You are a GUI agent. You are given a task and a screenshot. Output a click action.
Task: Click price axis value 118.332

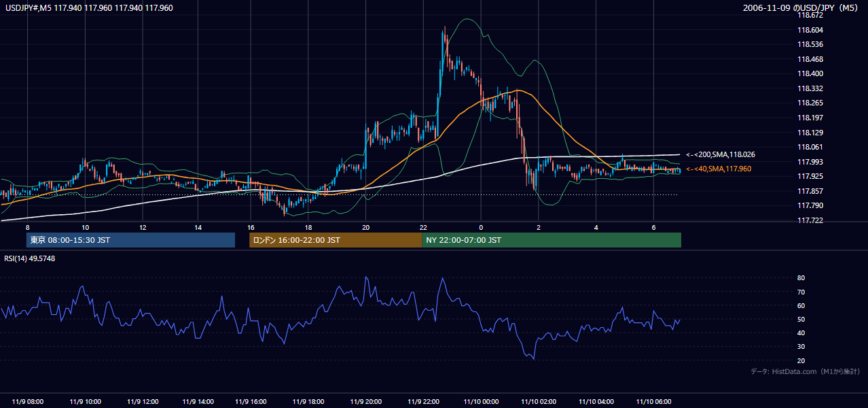point(810,88)
